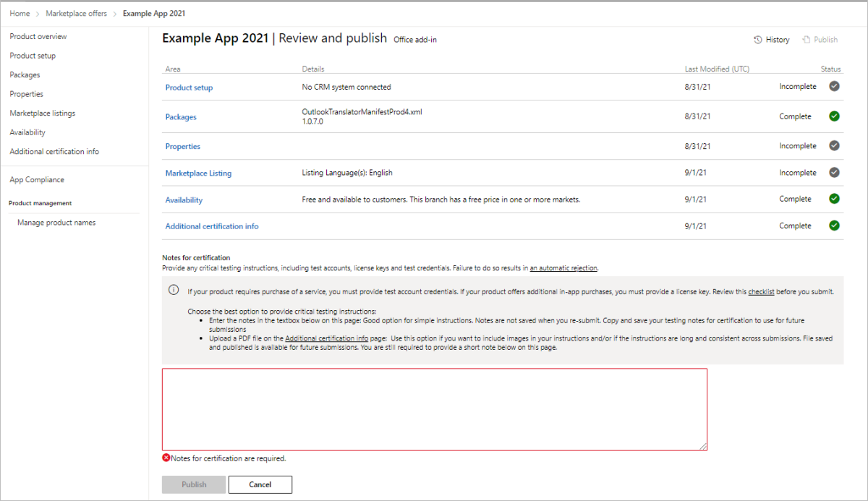Screen dimensions: 868x501
Task: Select App Compliance in the left navigation
Action: (37, 179)
